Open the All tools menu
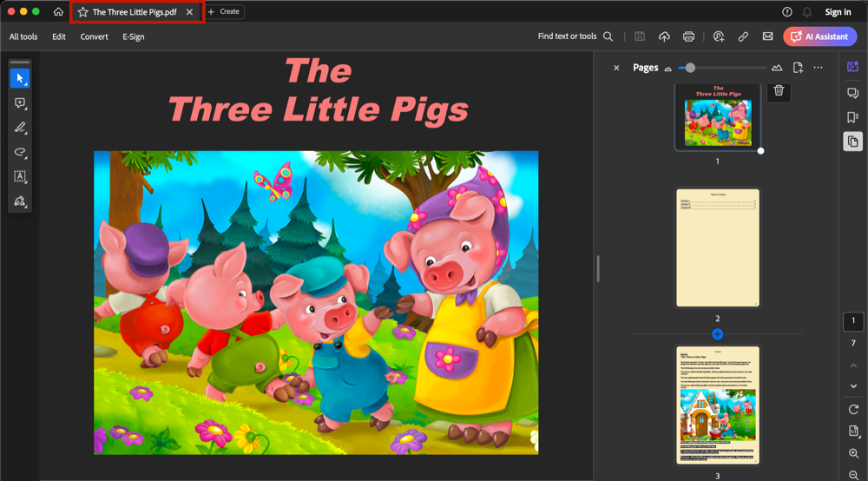Viewport: 868px width, 481px height. [x=23, y=36]
